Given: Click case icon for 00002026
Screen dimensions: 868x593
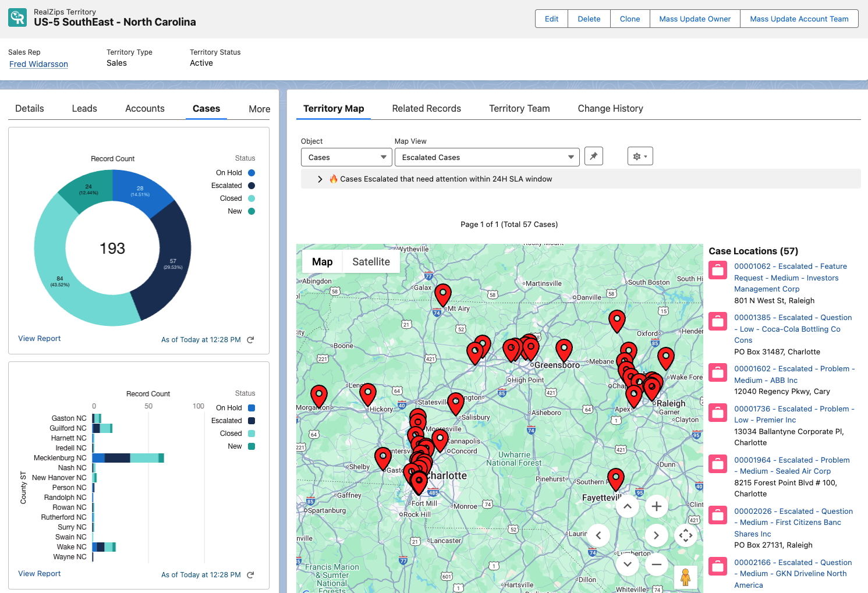Looking at the screenshot, I should click(718, 515).
